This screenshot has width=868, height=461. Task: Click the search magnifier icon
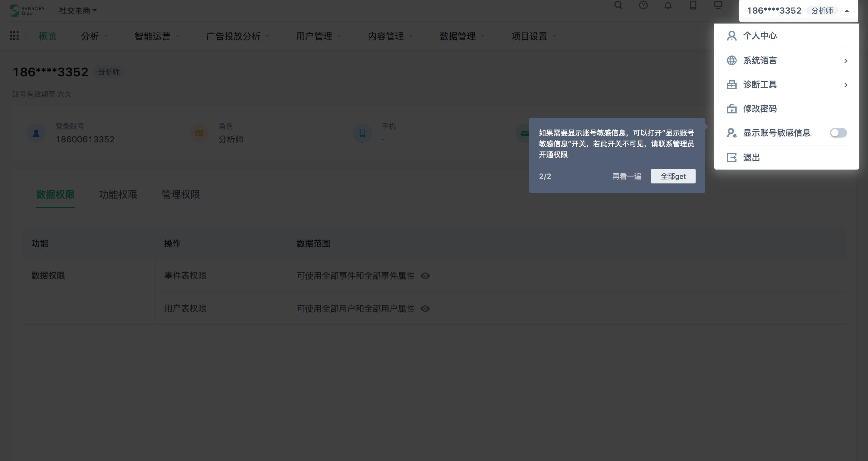tap(618, 5)
